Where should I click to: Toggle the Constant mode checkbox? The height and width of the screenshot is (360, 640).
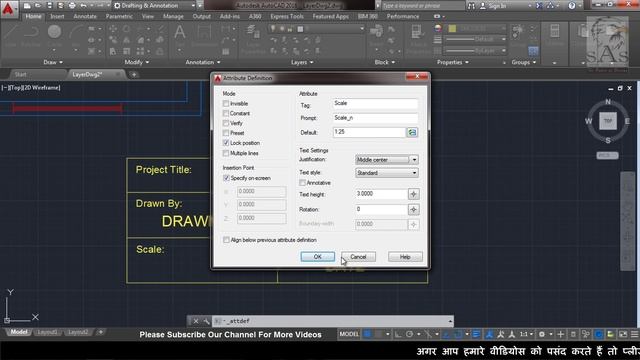click(226, 113)
